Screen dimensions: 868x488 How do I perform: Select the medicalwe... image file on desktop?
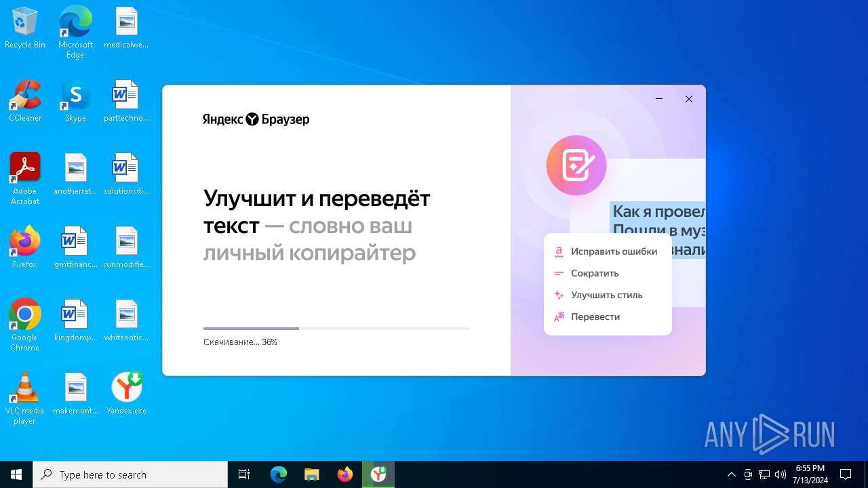126,28
